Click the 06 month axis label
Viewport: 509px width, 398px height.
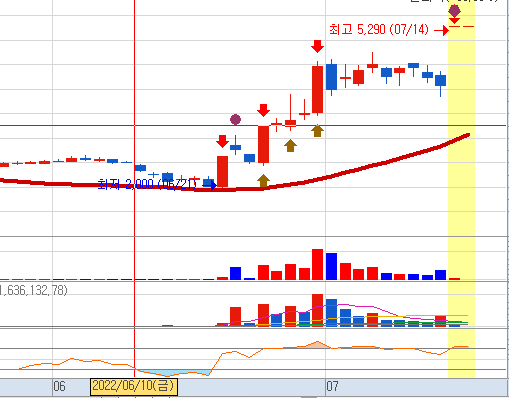pyautogui.click(x=59, y=387)
